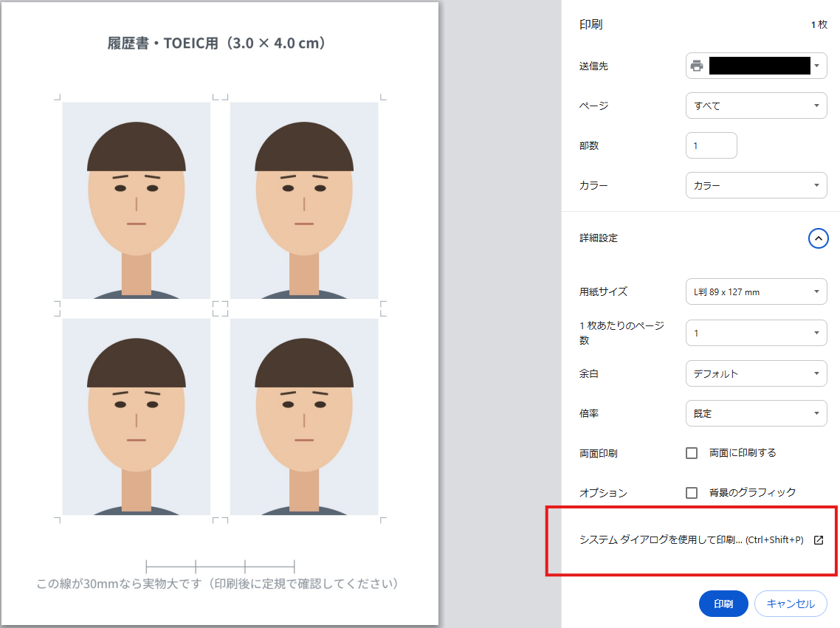Click the 30mm scale ruler line in preview
The width and height of the screenshot is (840, 628).
point(220,567)
